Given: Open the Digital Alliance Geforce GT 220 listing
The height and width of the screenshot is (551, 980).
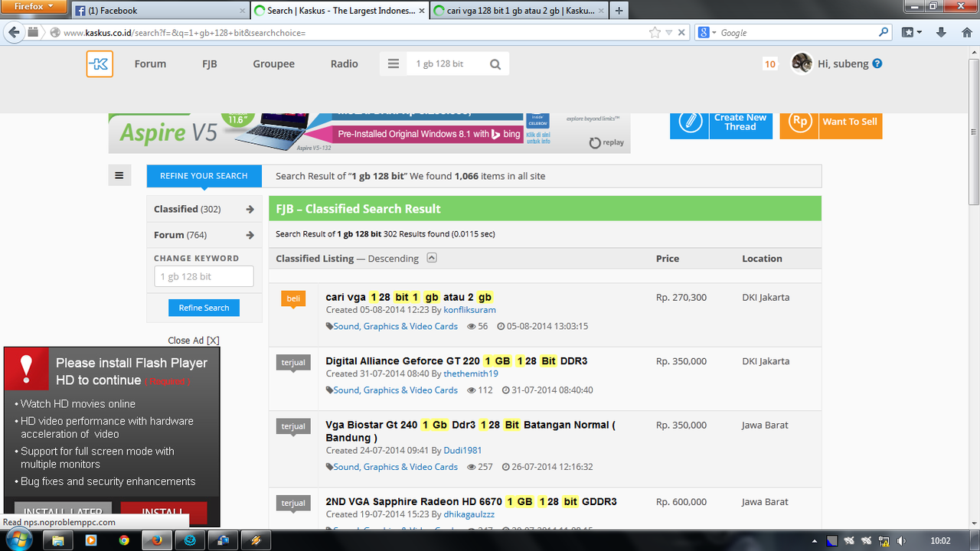Looking at the screenshot, I should point(457,361).
